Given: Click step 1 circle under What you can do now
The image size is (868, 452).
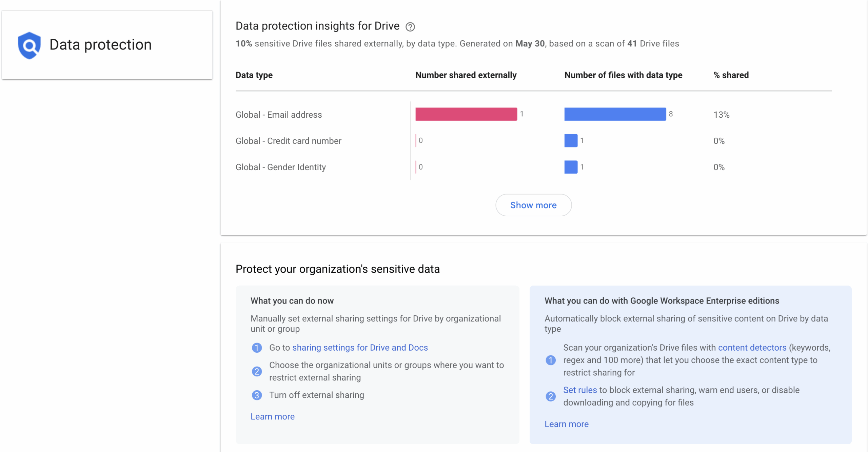Looking at the screenshot, I should pos(257,348).
